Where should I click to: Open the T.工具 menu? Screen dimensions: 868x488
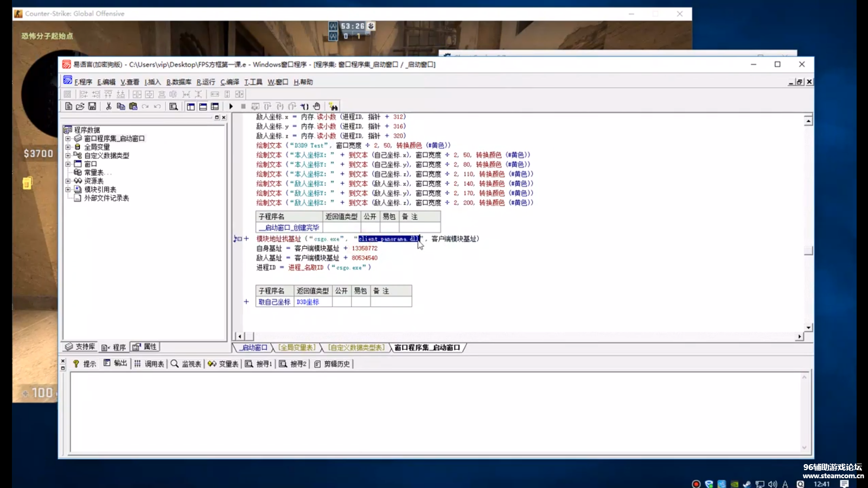point(253,82)
